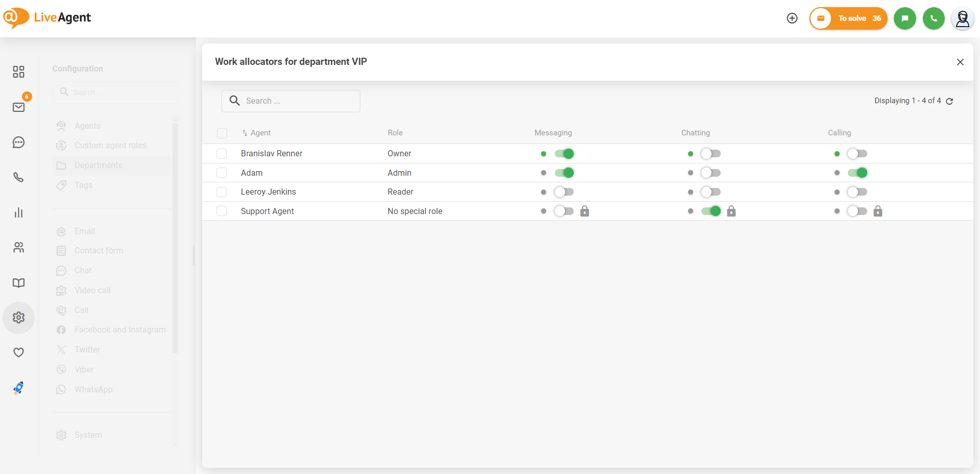This screenshot has height=474, width=980.
Task: Open the reports bar chart icon
Action: click(x=19, y=212)
